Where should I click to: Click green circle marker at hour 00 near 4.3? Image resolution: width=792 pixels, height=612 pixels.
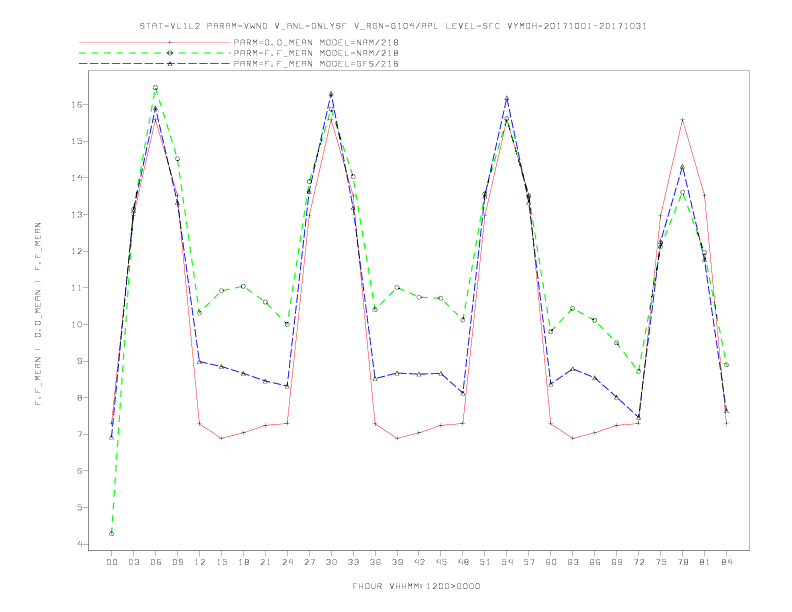(112, 534)
